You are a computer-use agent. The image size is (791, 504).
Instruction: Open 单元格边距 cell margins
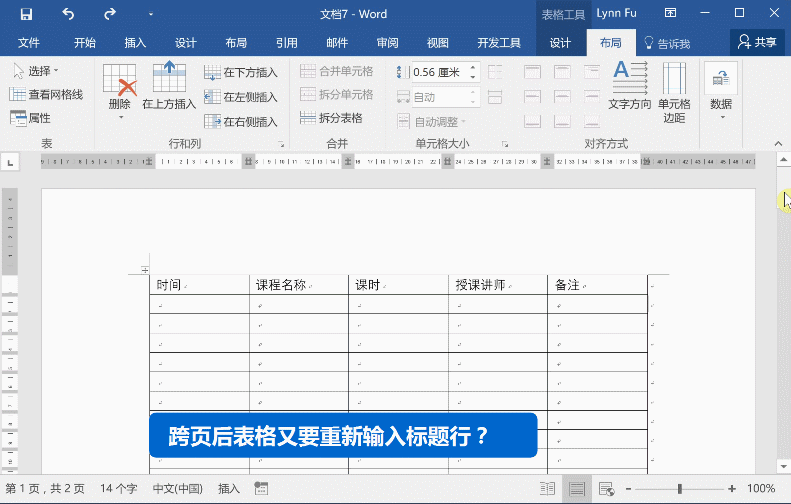pos(674,92)
